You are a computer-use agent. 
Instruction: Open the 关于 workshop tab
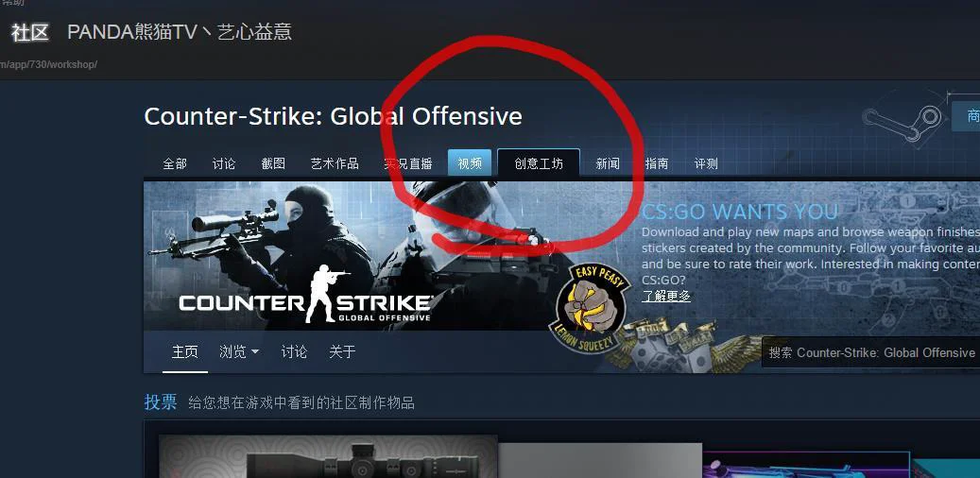click(x=342, y=351)
